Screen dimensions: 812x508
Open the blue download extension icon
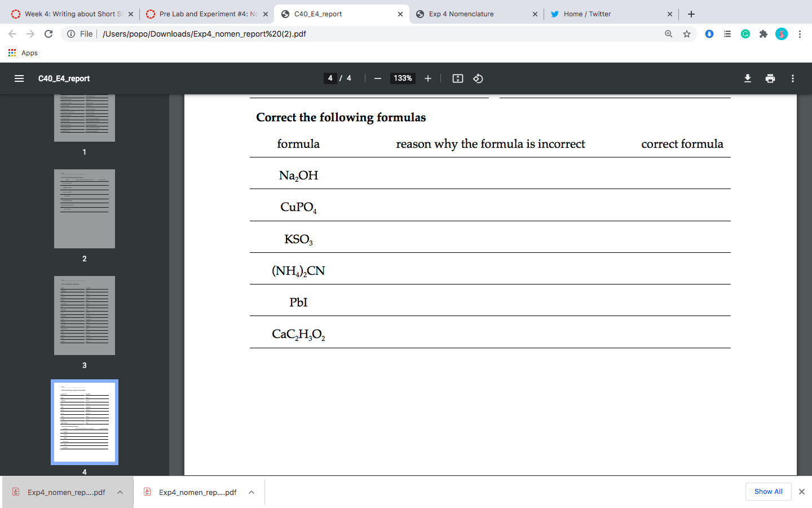709,34
